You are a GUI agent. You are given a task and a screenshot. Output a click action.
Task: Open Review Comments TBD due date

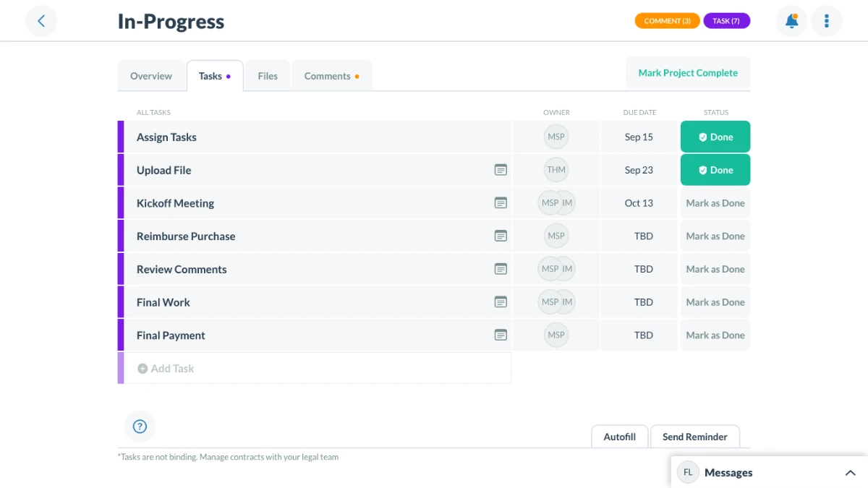tap(644, 269)
